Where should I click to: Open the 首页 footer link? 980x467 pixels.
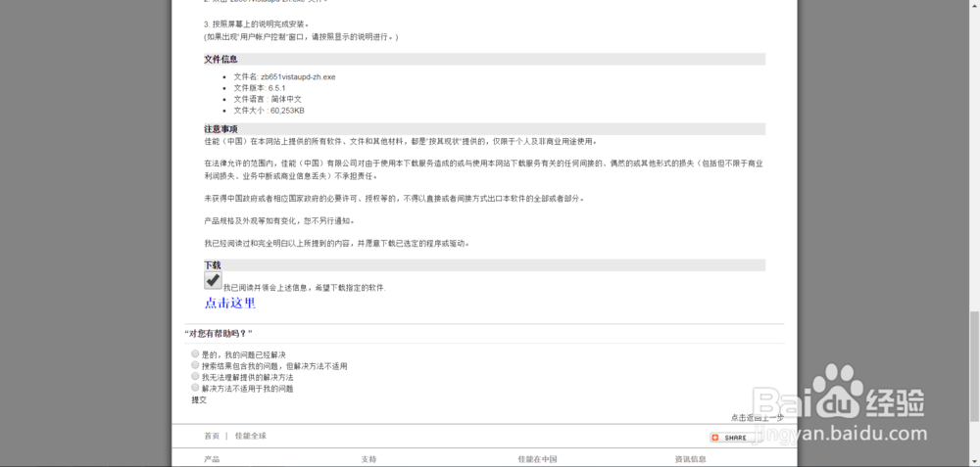point(212,436)
